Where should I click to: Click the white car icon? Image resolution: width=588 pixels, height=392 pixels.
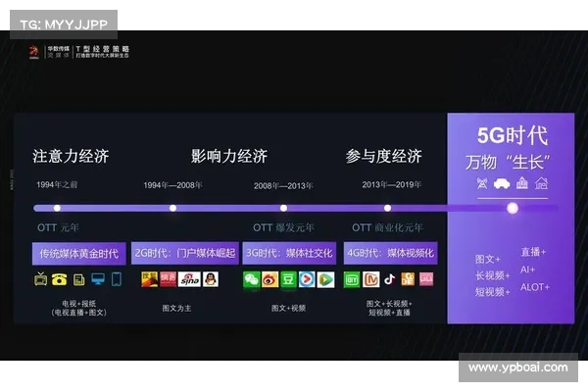502,183
